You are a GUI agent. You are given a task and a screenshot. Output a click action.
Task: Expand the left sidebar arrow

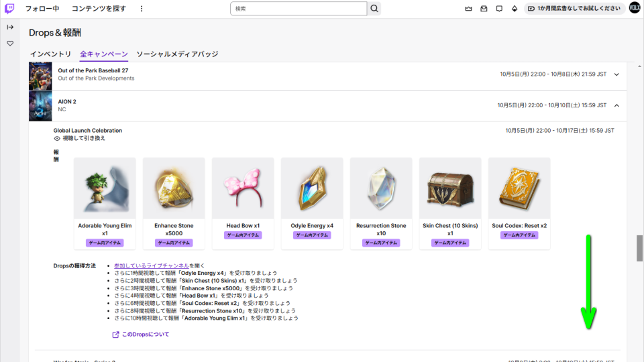10,27
